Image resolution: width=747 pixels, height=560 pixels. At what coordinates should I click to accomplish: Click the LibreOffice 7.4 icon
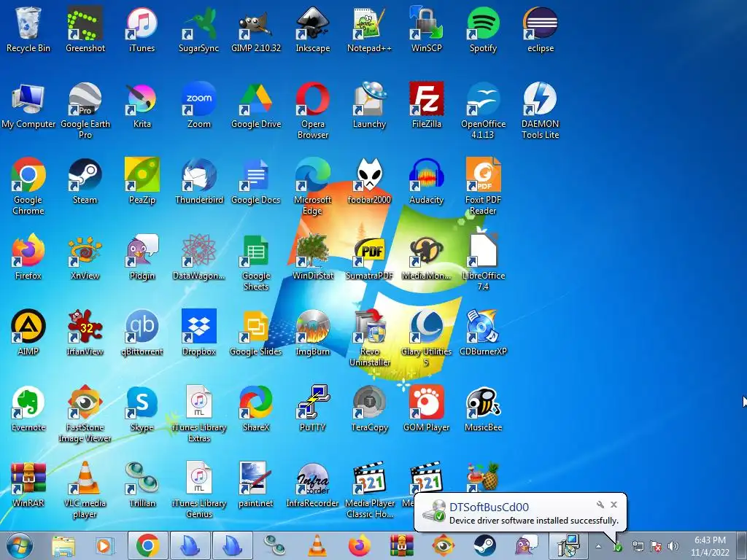click(x=483, y=262)
